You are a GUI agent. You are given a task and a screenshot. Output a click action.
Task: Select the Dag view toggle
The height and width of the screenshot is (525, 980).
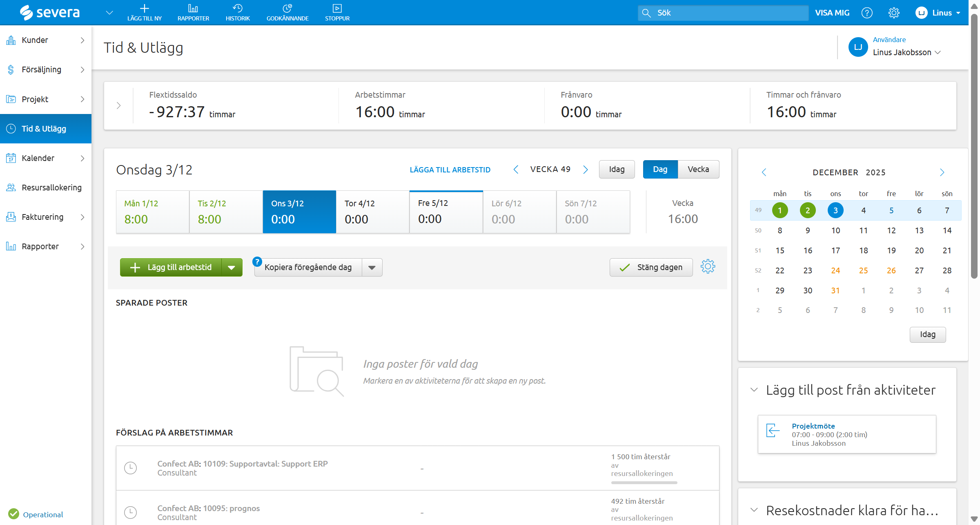point(660,169)
